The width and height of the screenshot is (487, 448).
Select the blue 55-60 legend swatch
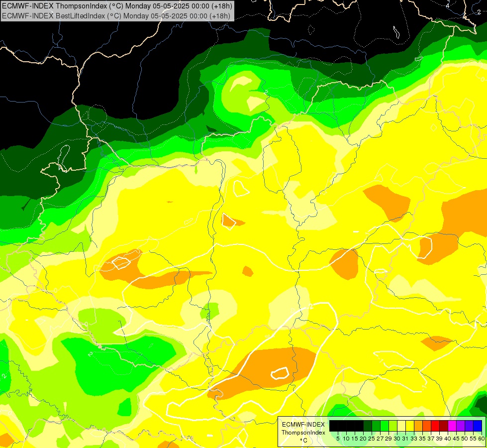coord(478,426)
